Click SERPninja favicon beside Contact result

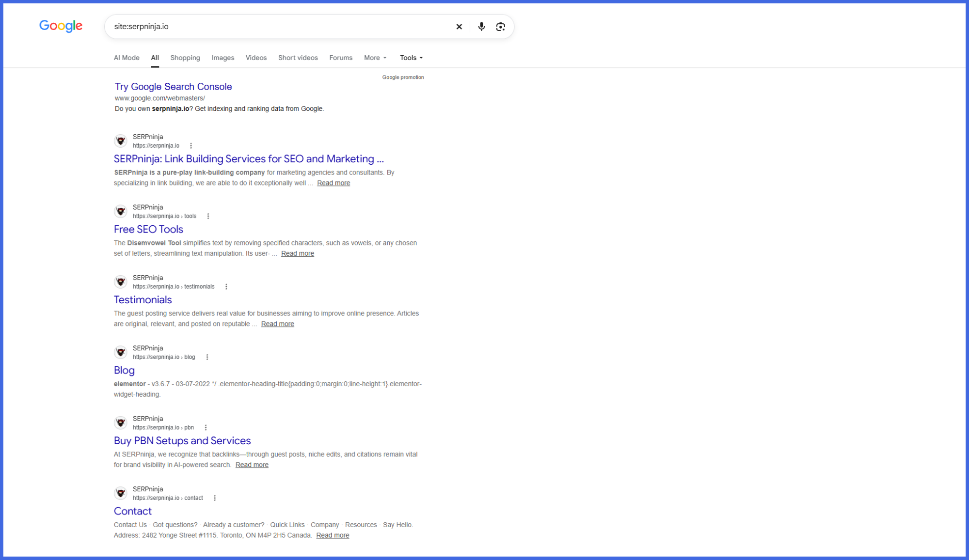point(121,493)
